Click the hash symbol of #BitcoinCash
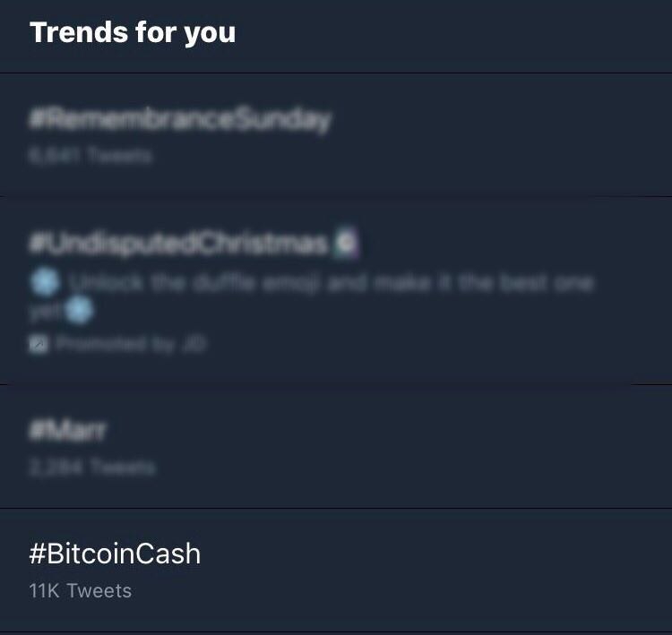 pos(38,553)
